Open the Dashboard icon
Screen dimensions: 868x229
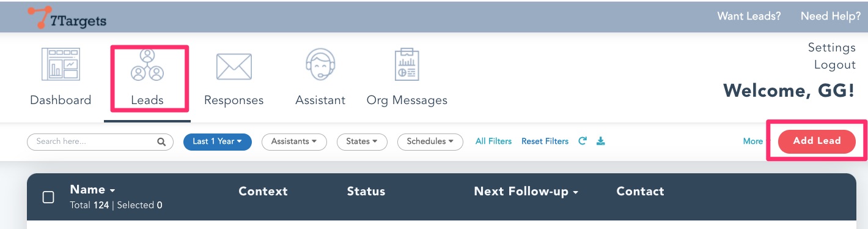60,64
